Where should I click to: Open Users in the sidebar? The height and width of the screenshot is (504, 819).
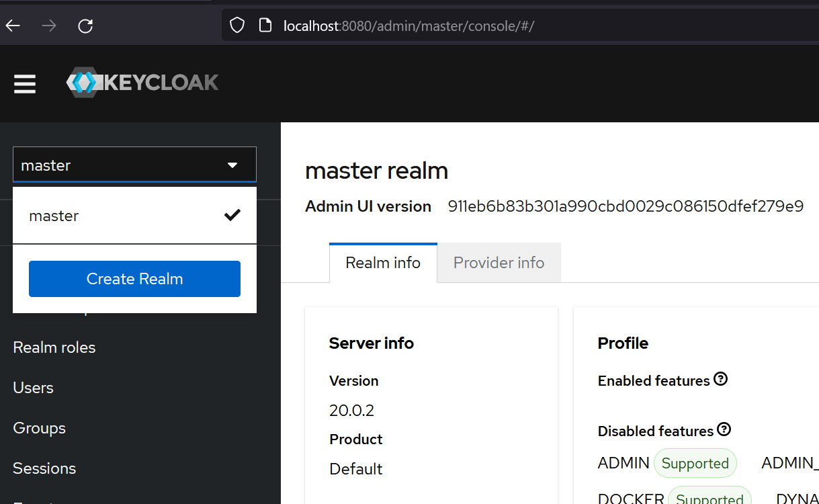pos(33,388)
